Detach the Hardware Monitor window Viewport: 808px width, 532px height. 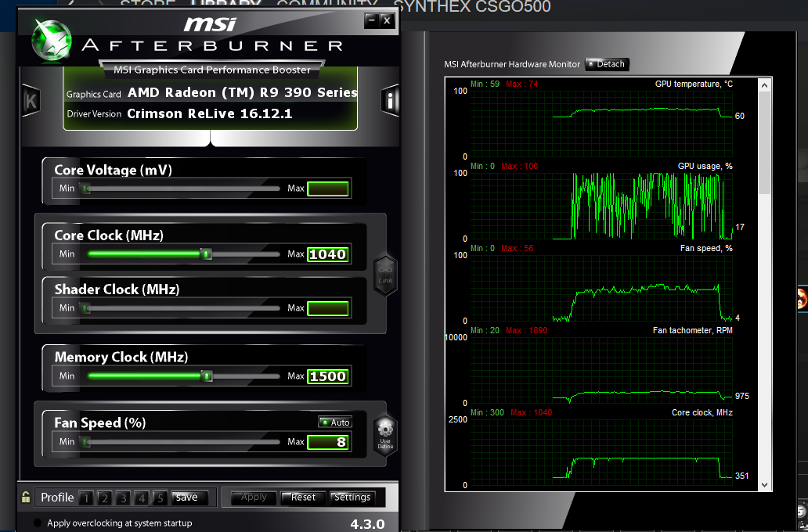607,64
